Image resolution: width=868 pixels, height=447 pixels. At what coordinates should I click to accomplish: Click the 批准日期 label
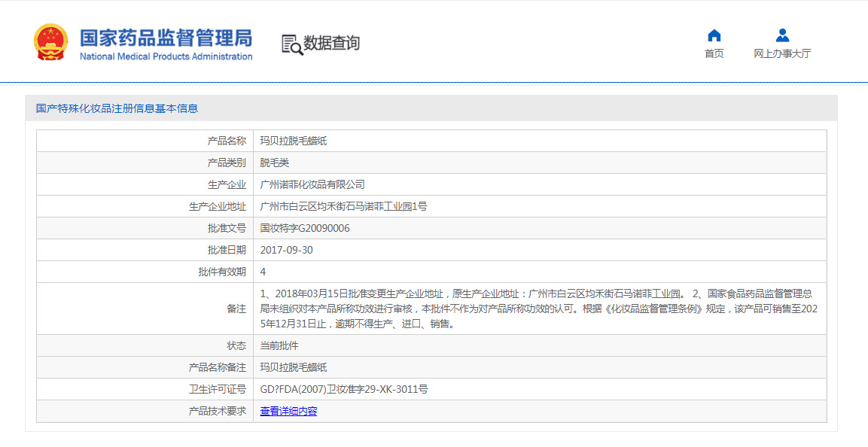227,250
